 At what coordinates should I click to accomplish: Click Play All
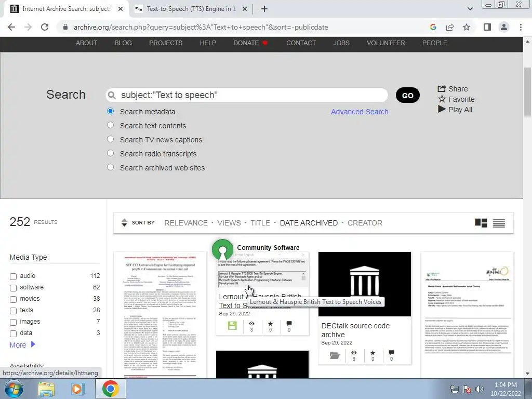point(455,110)
